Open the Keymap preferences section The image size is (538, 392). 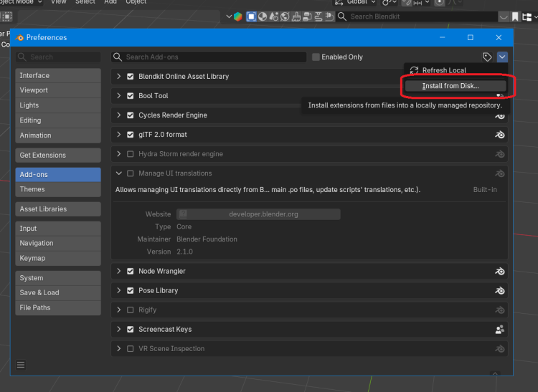58,258
